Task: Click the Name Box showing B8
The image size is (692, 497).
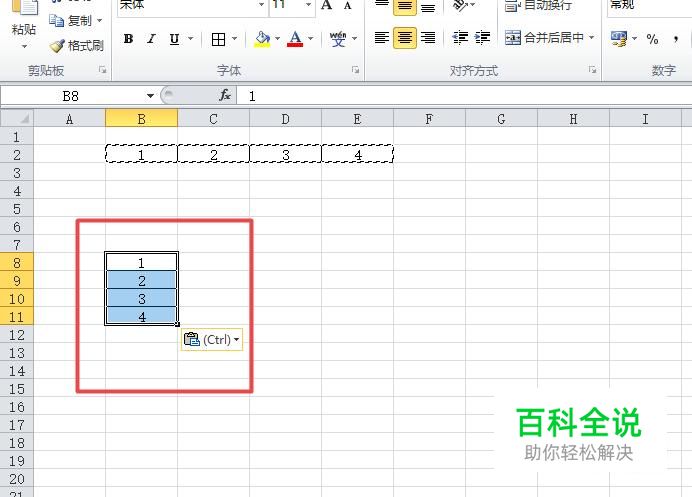Action: click(72, 96)
